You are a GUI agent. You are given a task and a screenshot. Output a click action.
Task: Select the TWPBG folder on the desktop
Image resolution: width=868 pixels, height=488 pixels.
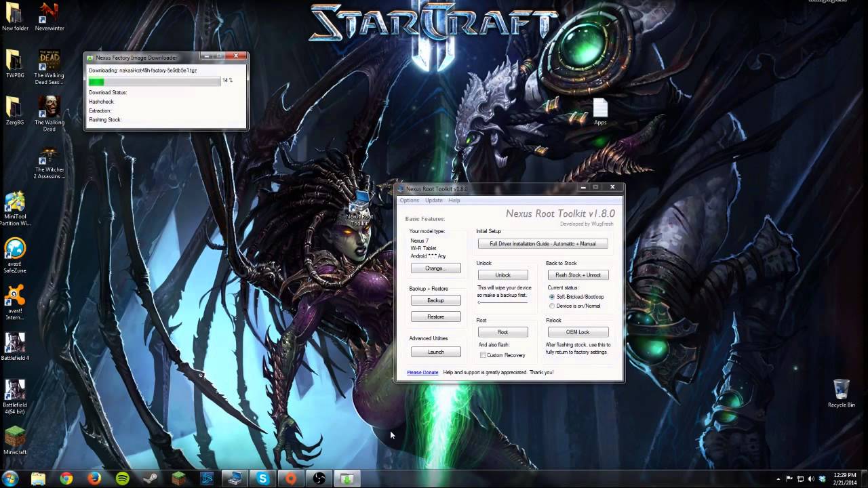(x=15, y=64)
